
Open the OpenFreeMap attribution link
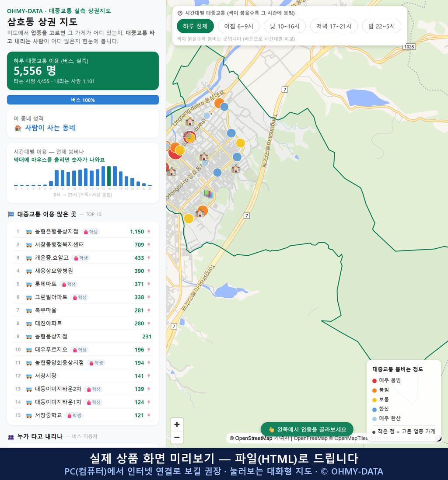click(x=311, y=438)
